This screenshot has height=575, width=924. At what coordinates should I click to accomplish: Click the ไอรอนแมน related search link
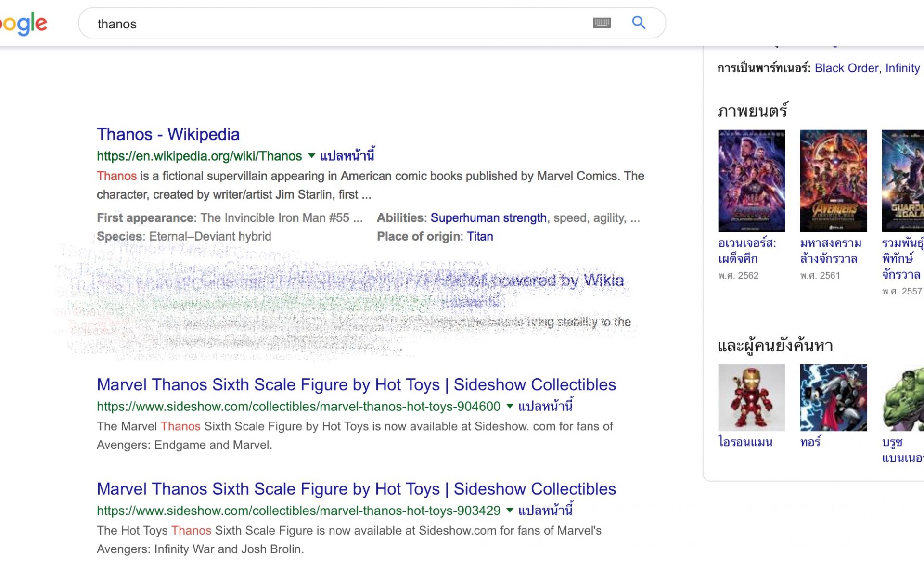[x=745, y=441]
